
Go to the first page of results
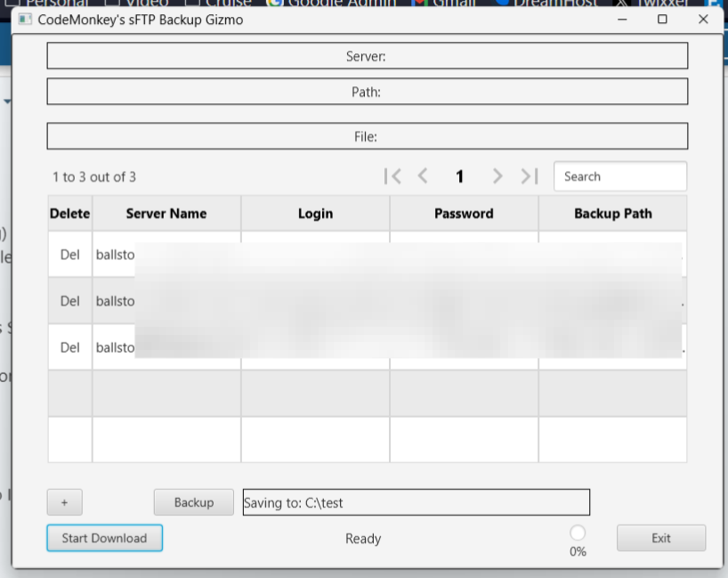[392, 176]
